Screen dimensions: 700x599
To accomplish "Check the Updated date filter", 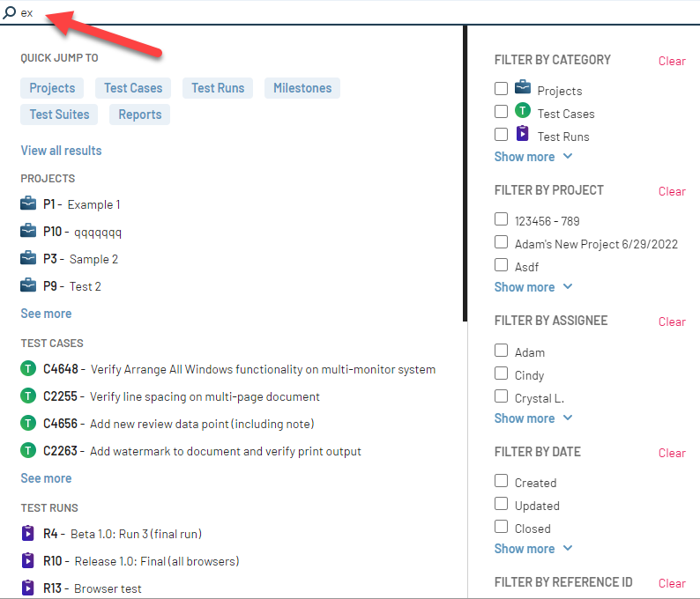I will point(501,504).
